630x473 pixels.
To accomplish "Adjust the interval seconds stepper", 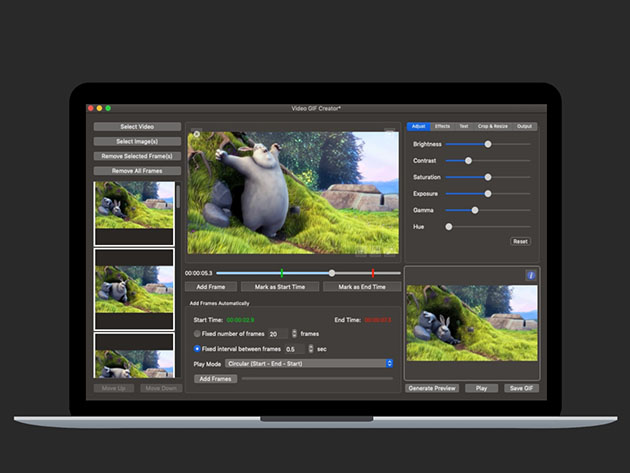I will tap(311, 349).
